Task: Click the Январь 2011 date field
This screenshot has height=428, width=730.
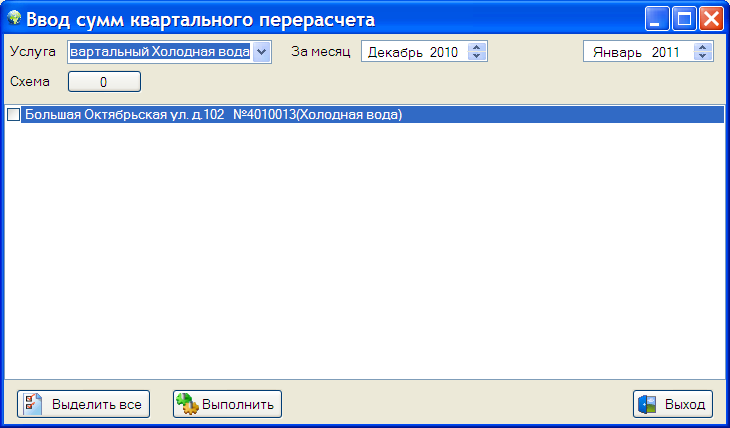Action: coord(649,52)
